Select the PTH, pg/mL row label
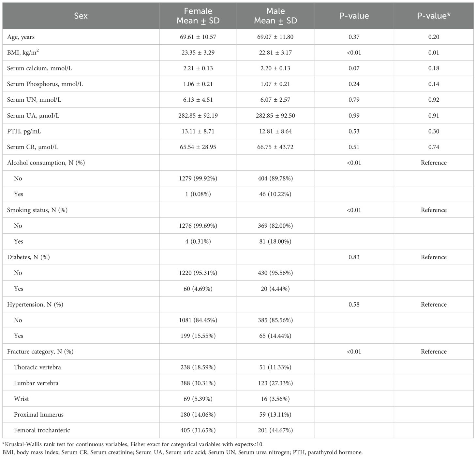 point(24,131)
